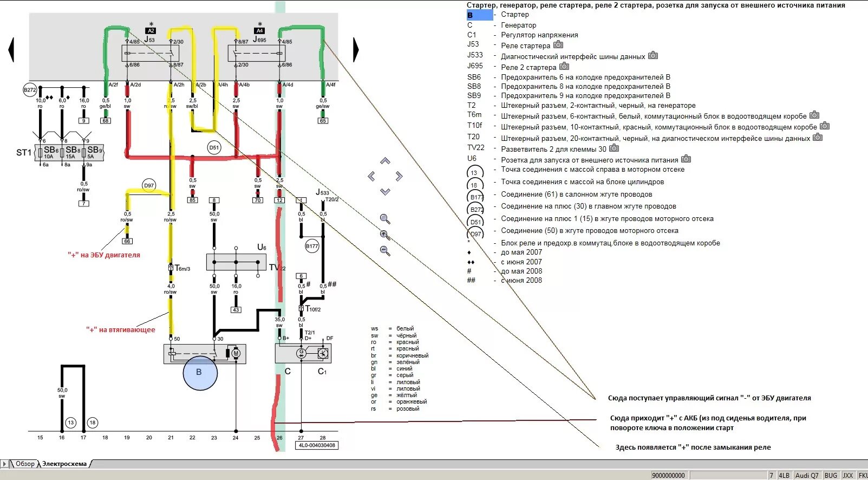Select connection D97 legend entry
The width and height of the screenshot is (868, 480).
pos(572,231)
